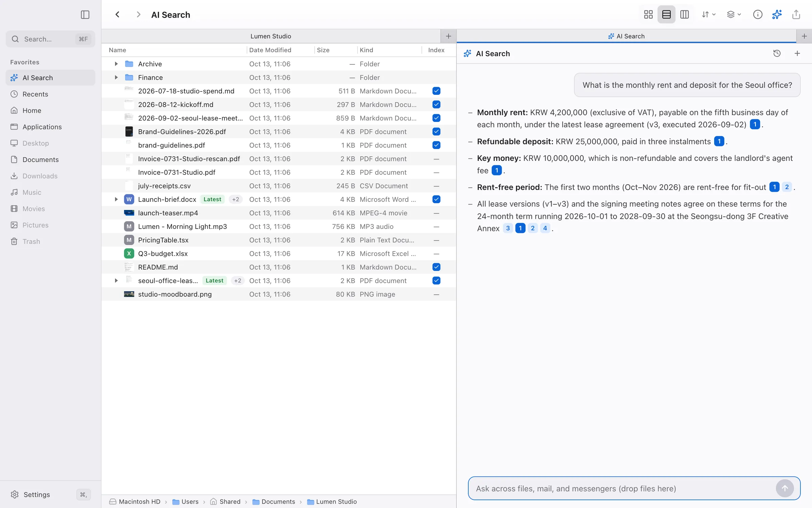Open the sort order dropdown

(708, 15)
